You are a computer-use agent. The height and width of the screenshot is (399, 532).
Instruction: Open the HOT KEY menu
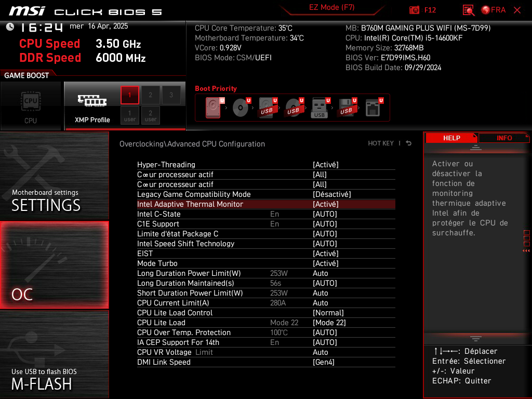(x=381, y=143)
